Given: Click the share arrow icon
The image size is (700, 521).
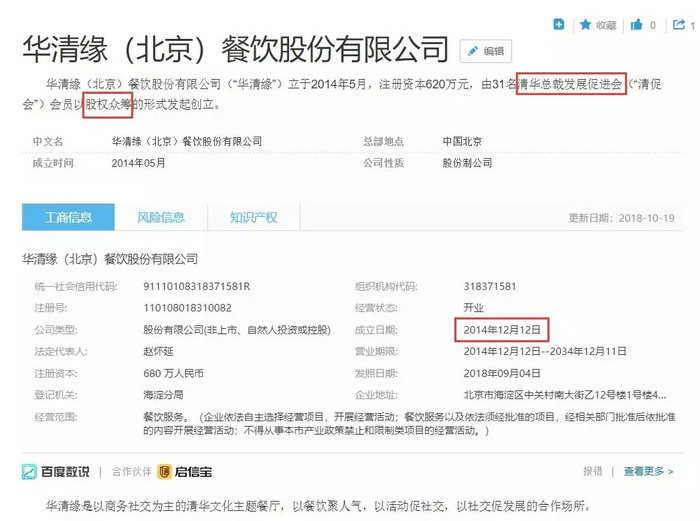Looking at the screenshot, I should [682, 24].
